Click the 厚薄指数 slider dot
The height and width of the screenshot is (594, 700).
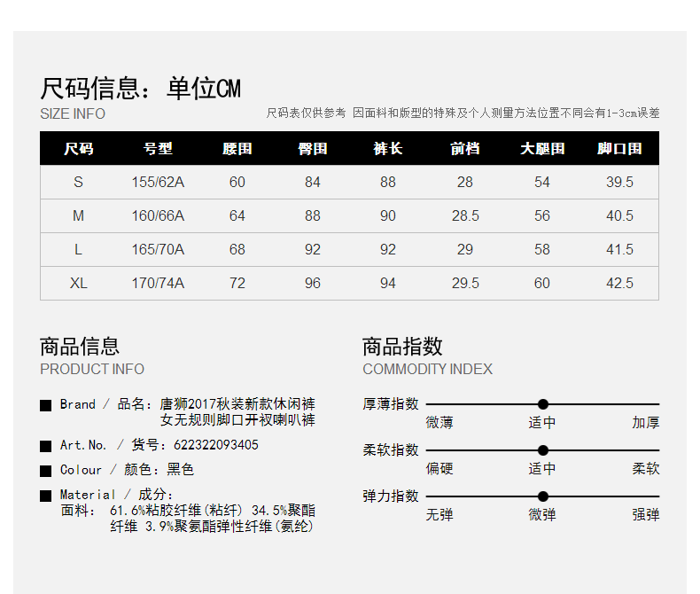tap(543, 404)
